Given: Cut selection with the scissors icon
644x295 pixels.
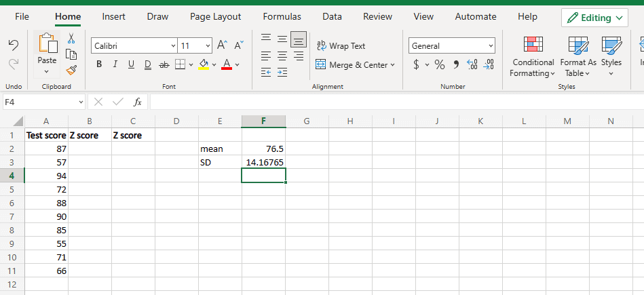Looking at the screenshot, I should click(71, 39).
